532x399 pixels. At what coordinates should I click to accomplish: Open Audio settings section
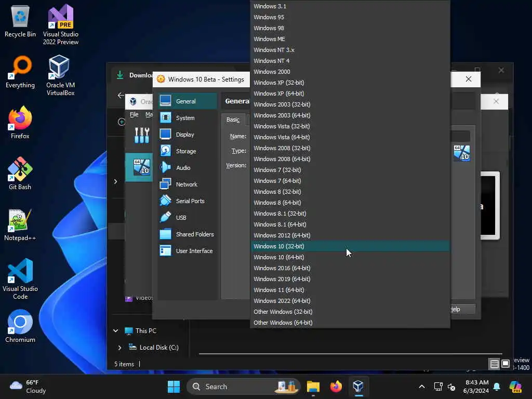click(187, 168)
